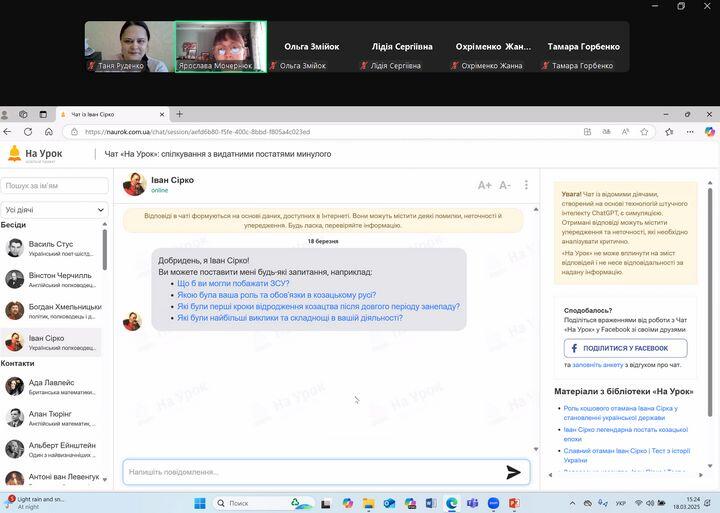Open Edge settings and more menu
720x513 pixels.
coord(690,132)
